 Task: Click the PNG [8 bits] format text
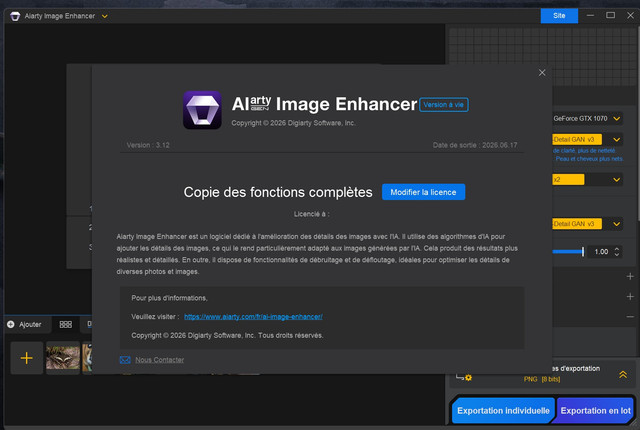(x=542, y=379)
